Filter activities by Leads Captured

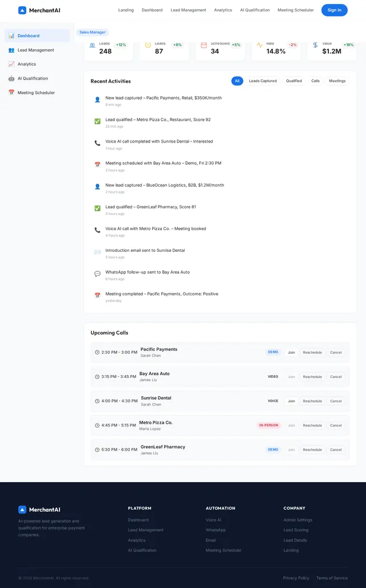point(262,81)
